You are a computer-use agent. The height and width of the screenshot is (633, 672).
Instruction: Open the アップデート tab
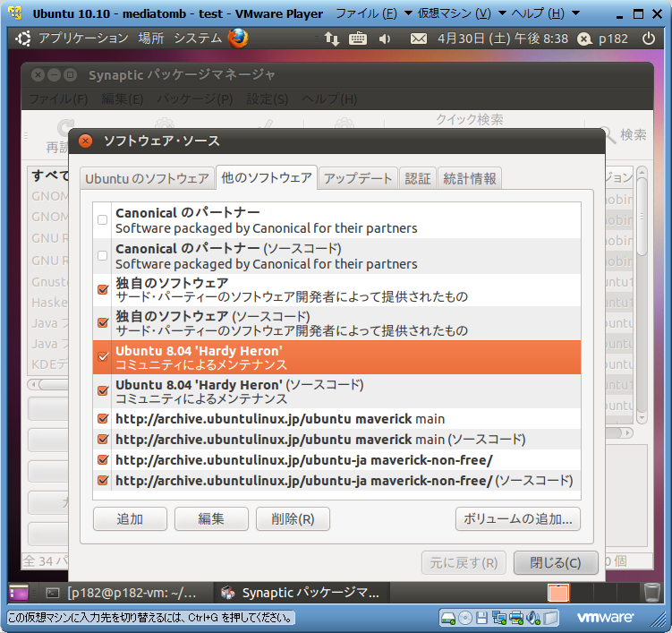tap(358, 178)
